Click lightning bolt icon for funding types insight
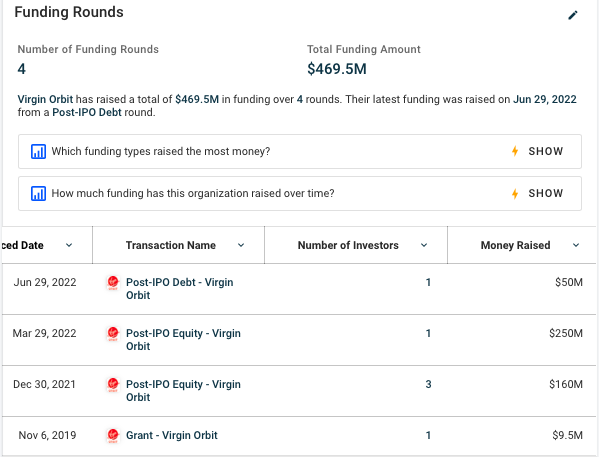 [515, 151]
